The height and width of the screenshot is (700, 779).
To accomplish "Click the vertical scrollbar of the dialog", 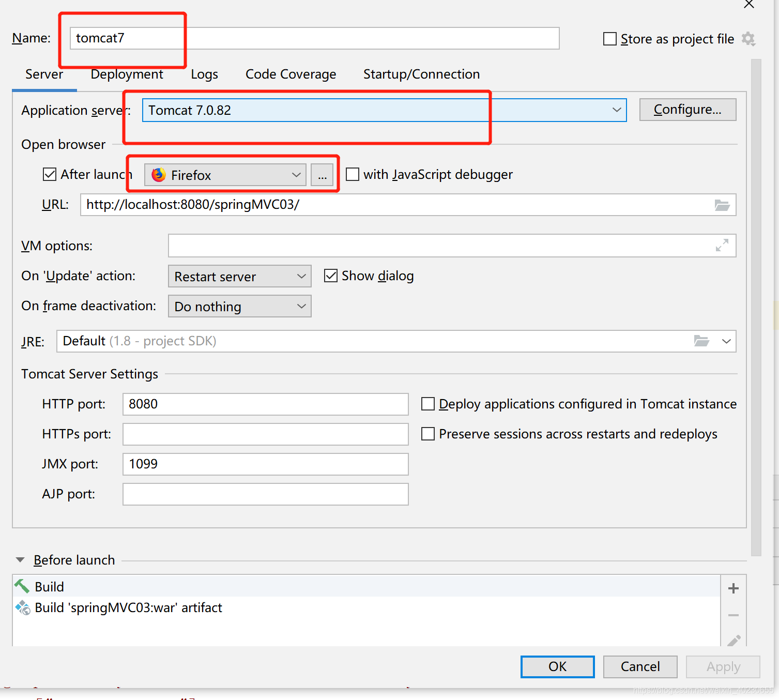I will tap(756, 307).
